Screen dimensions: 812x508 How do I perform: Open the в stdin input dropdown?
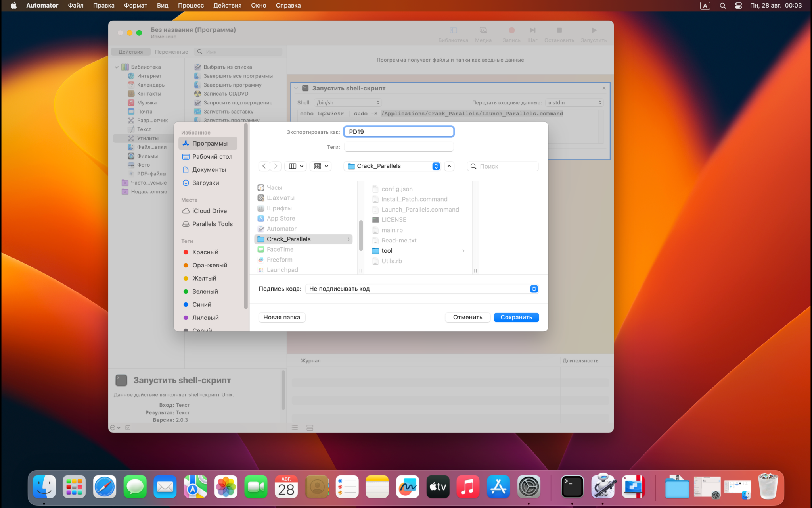click(575, 102)
